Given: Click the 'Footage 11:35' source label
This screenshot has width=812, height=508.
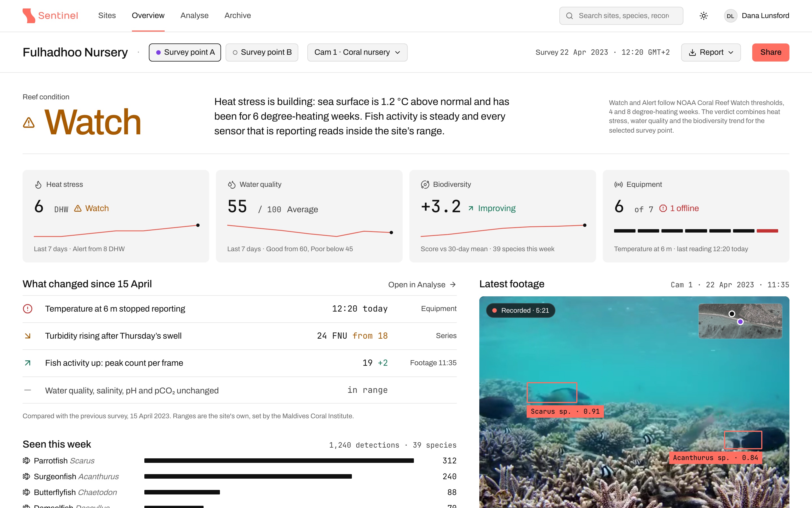Looking at the screenshot, I should pyautogui.click(x=433, y=363).
